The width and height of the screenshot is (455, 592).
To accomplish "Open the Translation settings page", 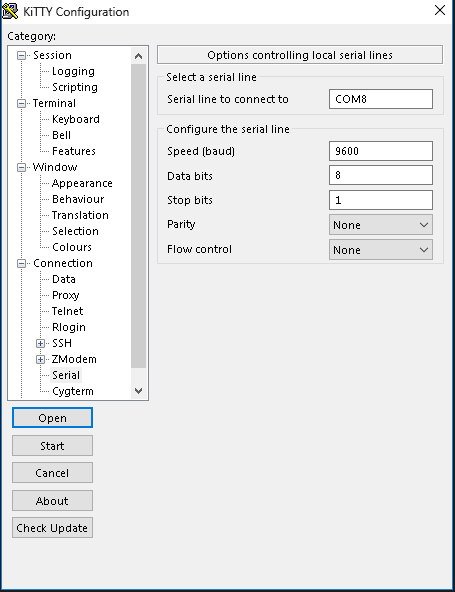I will tap(80, 215).
